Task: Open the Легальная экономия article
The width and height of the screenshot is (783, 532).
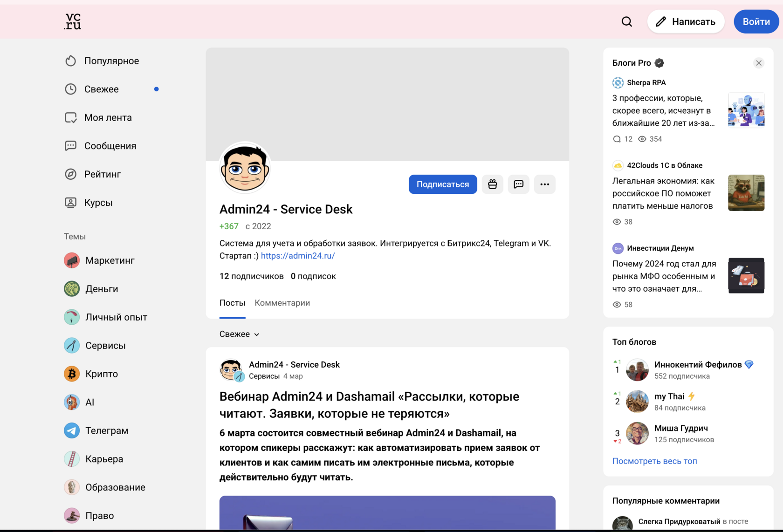Action: [664, 193]
